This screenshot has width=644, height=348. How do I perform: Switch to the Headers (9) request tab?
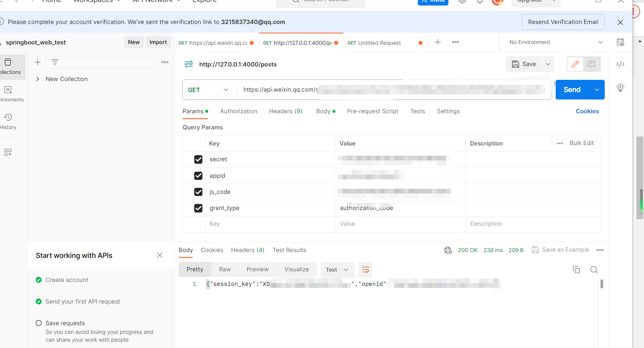coord(286,111)
